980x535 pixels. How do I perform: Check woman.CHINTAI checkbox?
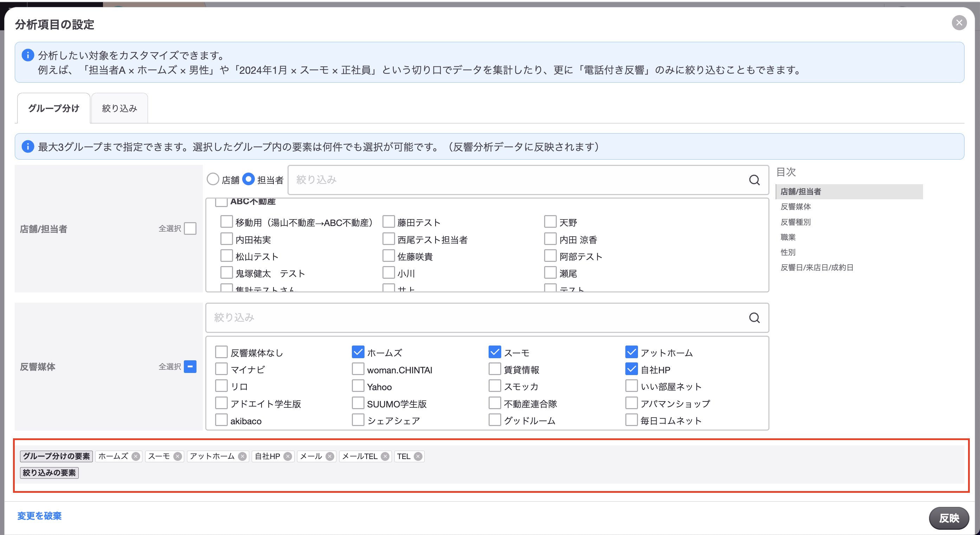coord(358,369)
